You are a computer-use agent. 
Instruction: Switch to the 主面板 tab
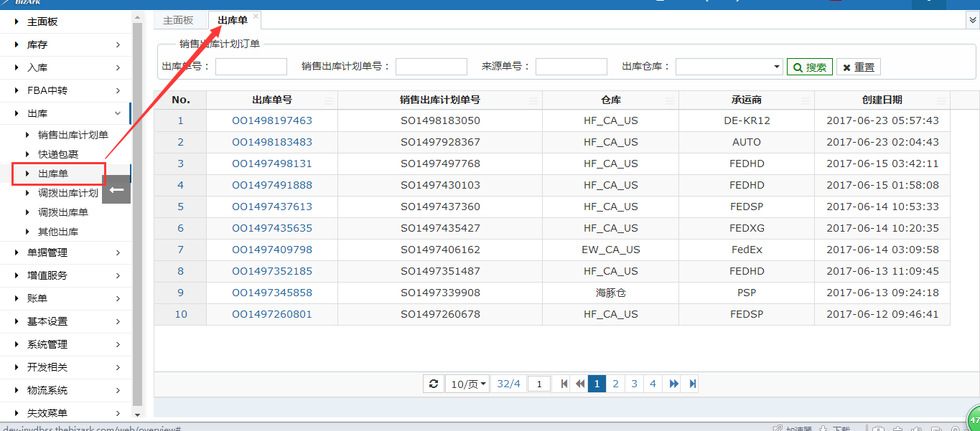coord(178,20)
